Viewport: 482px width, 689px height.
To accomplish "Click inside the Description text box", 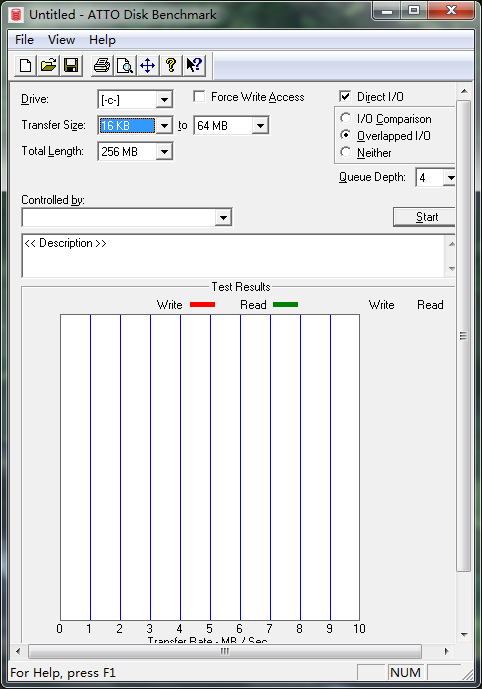I will pos(233,256).
